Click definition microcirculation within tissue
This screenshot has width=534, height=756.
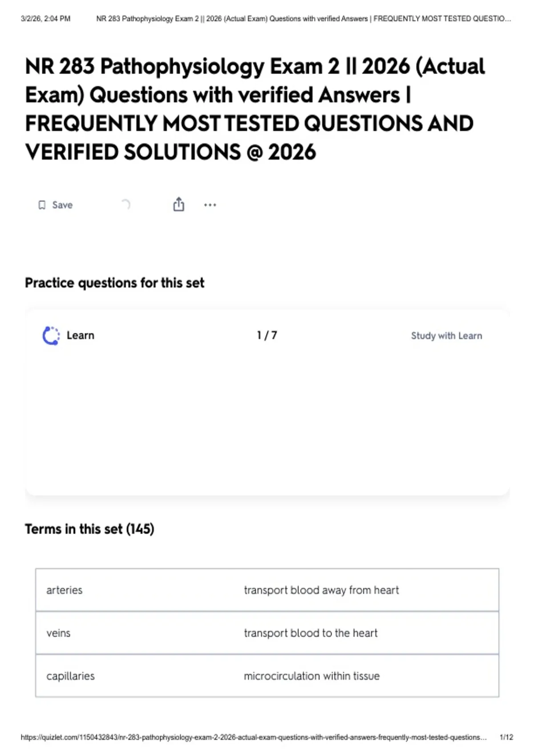coord(311,676)
